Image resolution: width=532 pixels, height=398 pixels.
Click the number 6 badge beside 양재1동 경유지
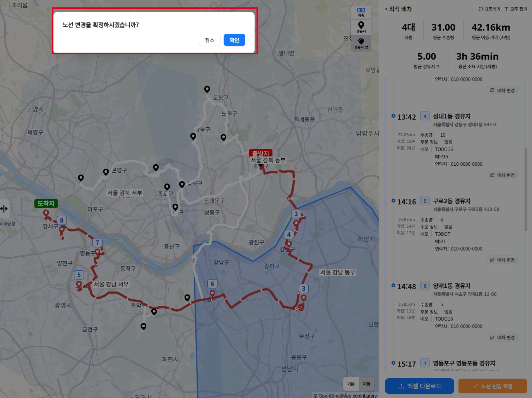pos(425,286)
